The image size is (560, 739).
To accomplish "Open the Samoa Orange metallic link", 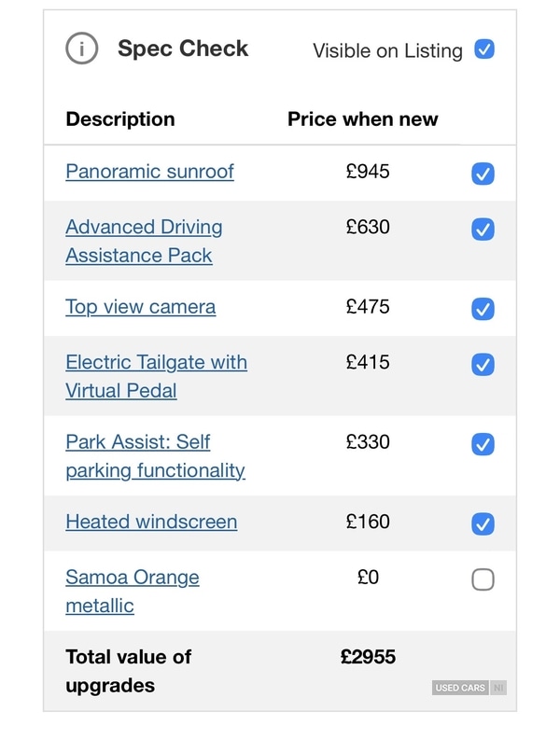I will pos(132,591).
